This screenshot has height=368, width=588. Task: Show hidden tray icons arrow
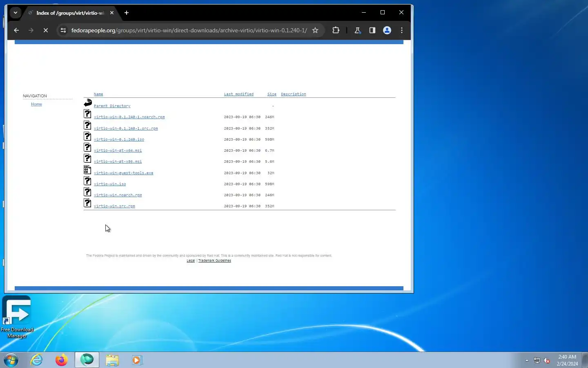(x=527, y=361)
